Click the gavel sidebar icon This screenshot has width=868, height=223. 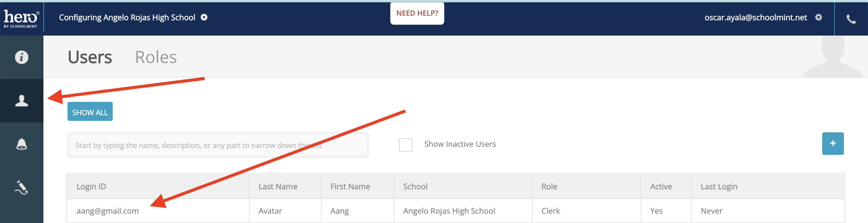(x=22, y=187)
